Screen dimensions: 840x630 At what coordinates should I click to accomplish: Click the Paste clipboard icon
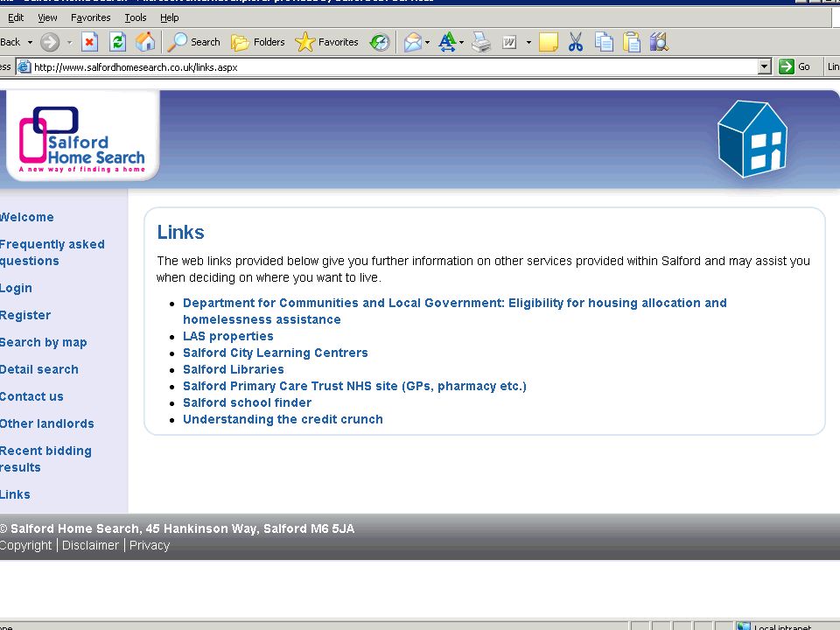click(x=632, y=42)
